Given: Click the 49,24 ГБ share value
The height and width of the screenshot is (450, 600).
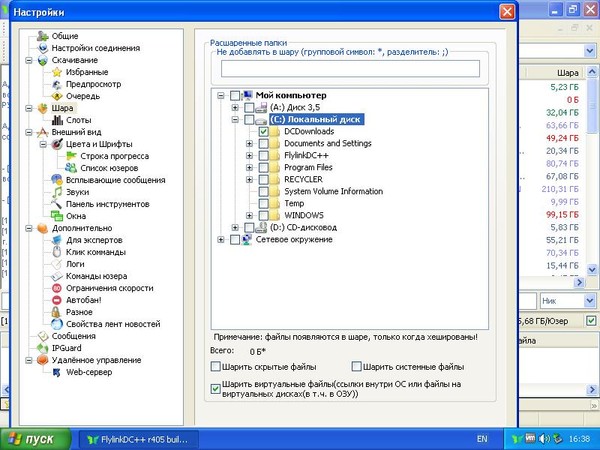Looking at the screenshot, I should 562,138.
